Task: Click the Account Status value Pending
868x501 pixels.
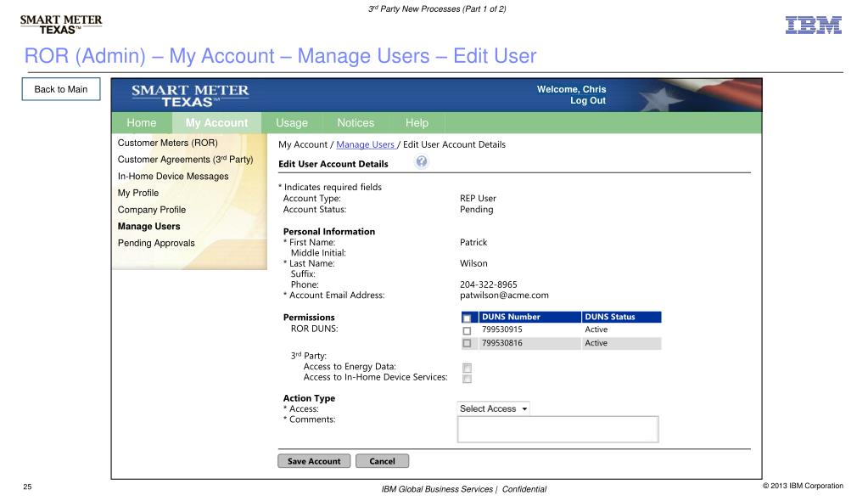Action: pyautogui.click(x=477, y=210)
